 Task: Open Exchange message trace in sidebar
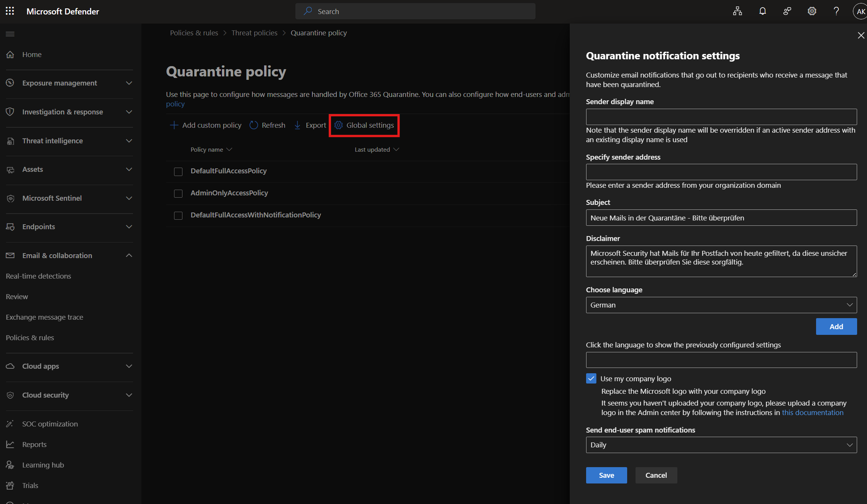coord(44,317)
